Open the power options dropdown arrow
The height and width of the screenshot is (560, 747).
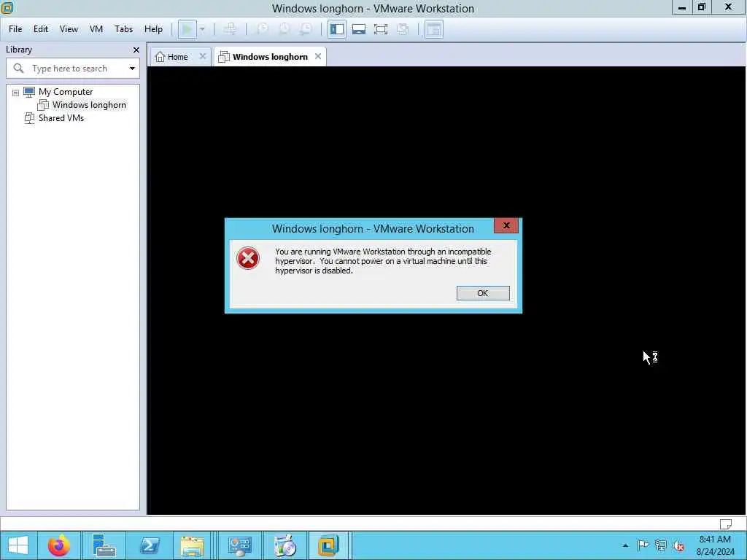pyautogui.click(x=203, y=29)
